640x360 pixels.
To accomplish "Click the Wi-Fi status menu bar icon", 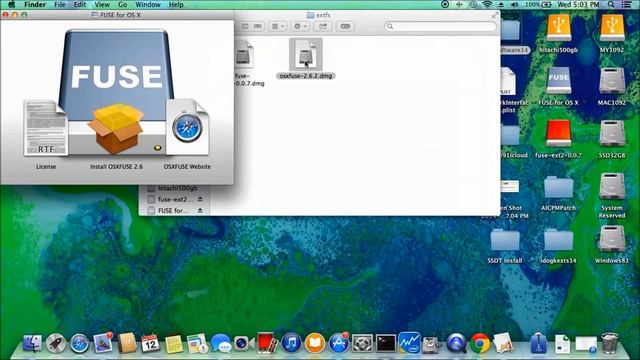I will [x=487, y=4].
